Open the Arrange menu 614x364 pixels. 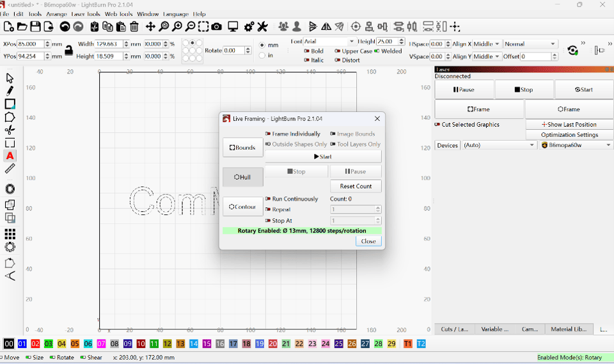[x=56, y=14]
